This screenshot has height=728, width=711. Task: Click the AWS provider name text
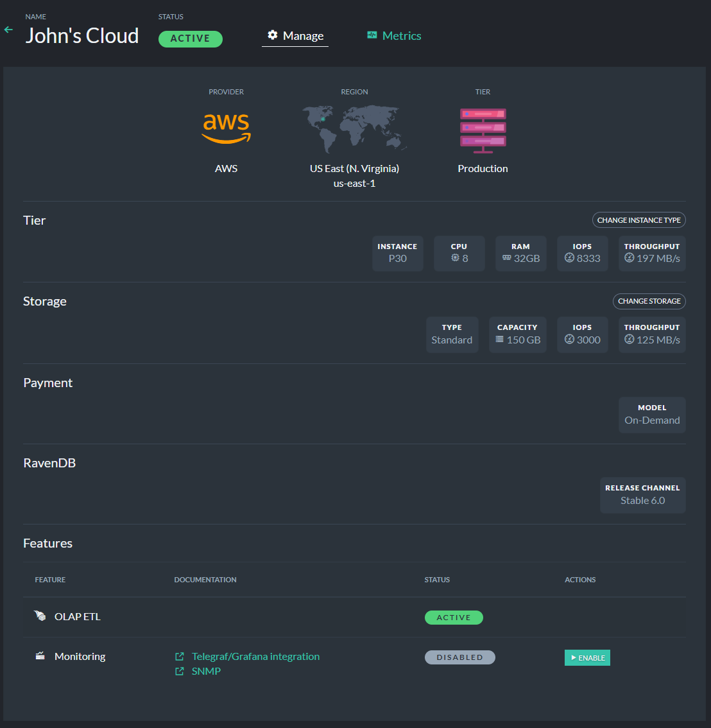click(226, 169)
